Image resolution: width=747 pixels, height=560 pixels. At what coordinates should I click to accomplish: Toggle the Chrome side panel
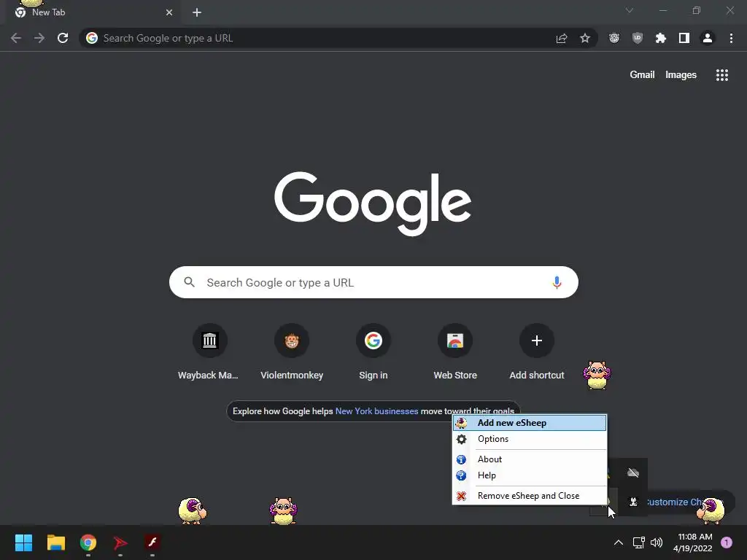pyautogui.click(x=684, y=38)
